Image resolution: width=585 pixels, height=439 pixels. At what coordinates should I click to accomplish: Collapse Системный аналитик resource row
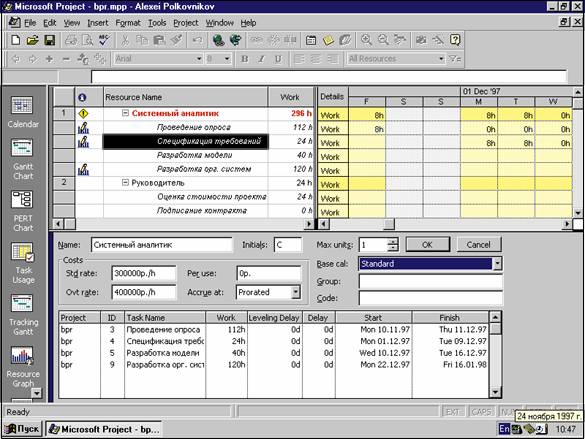(x=125, y=113)
